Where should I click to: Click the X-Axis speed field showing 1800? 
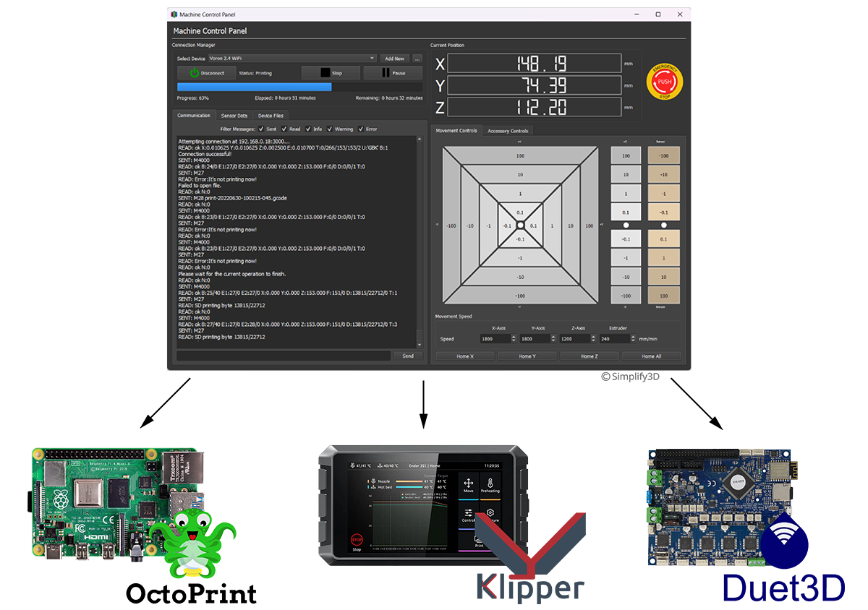coord(495,339)
